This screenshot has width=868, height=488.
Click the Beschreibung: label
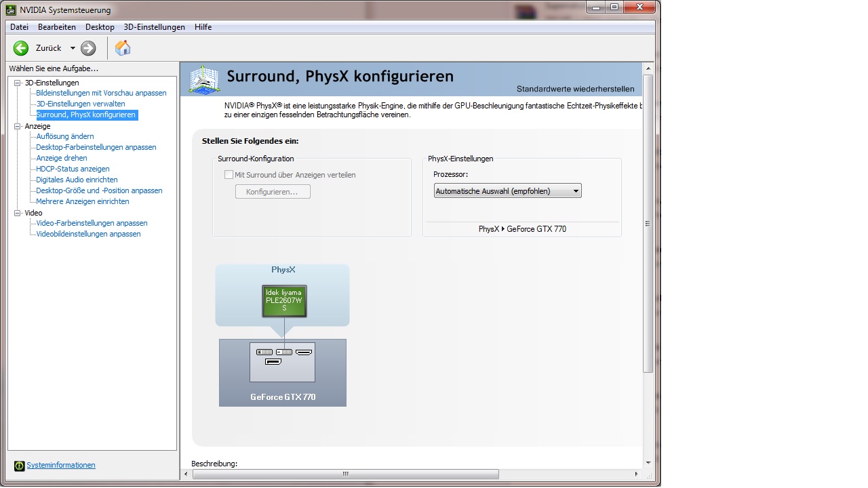point(214,464)
